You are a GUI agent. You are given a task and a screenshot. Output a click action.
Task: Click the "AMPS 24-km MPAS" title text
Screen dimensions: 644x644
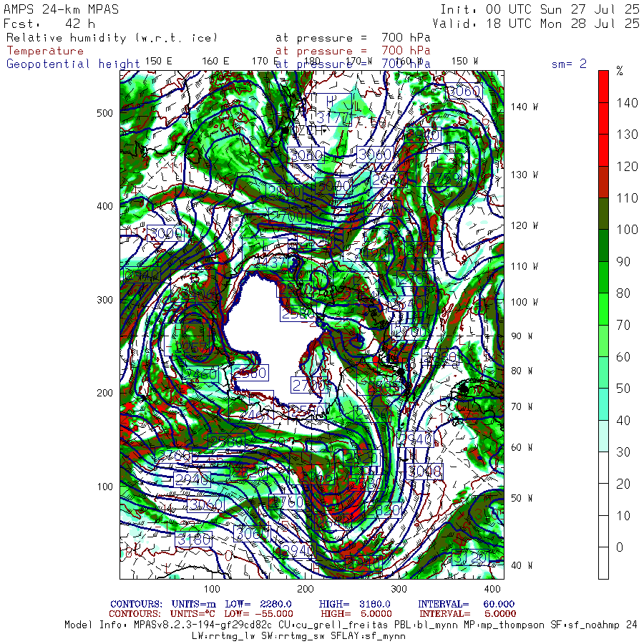point(62,9)
